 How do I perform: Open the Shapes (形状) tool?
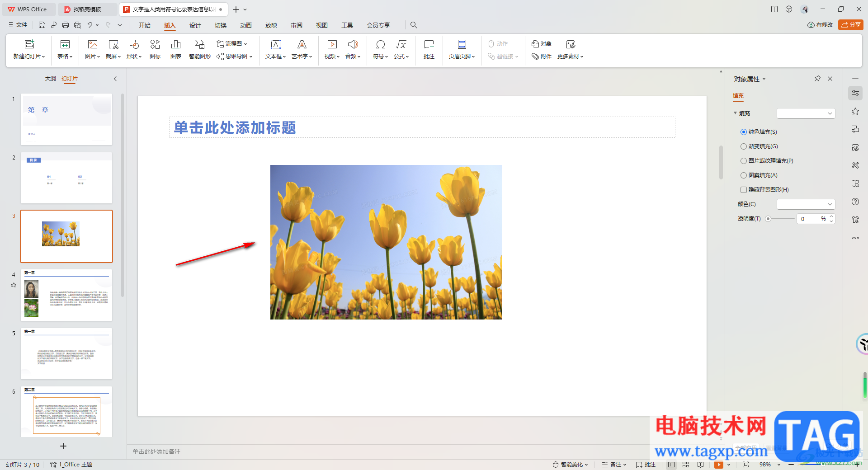[x=134, y=49]
